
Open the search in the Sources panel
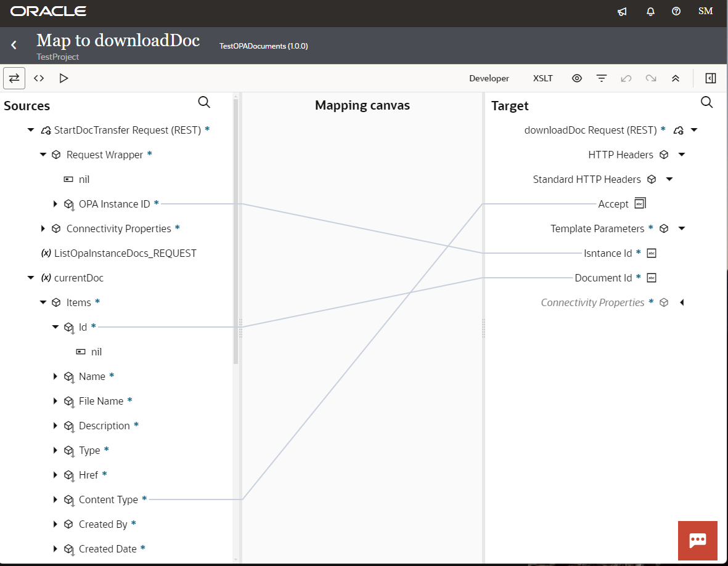pos(204,102)
